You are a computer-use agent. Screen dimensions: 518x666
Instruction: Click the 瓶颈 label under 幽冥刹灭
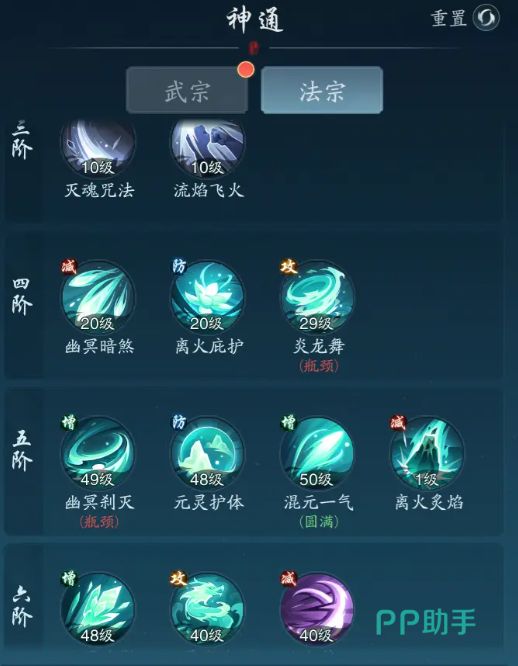99,522
